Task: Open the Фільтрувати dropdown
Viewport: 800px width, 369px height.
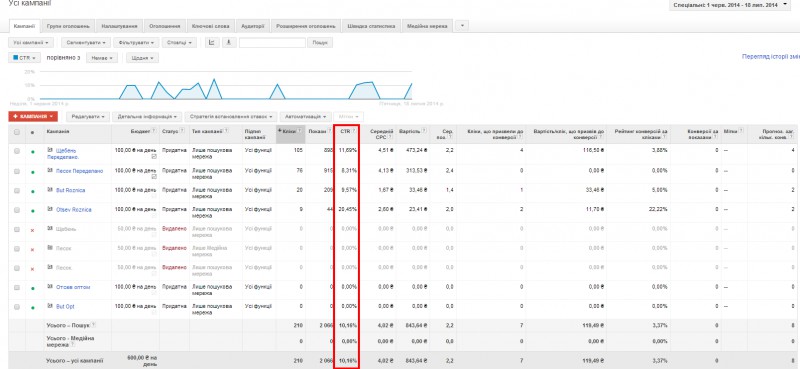Action: (137, 42)
